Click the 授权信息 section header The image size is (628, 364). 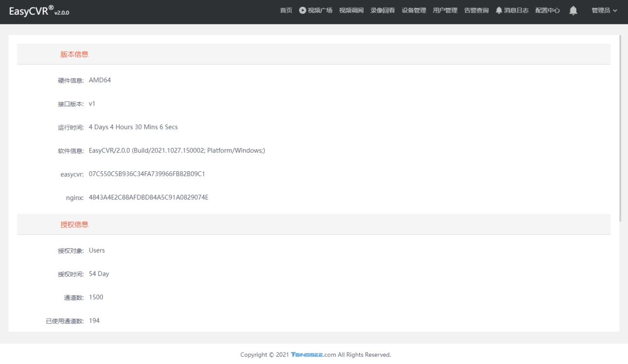coord(74,225)
